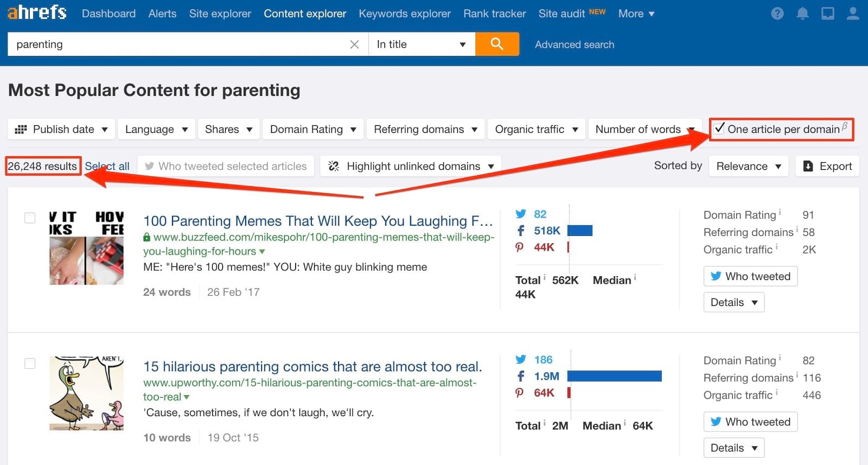This screenshot has height=465, width=868.
Task: Click the Export download icon
Action: coord(808,166)
